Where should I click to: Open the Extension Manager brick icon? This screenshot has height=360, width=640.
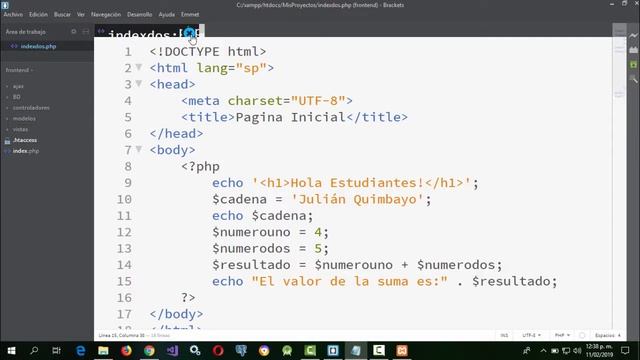[x=633, y=50]
